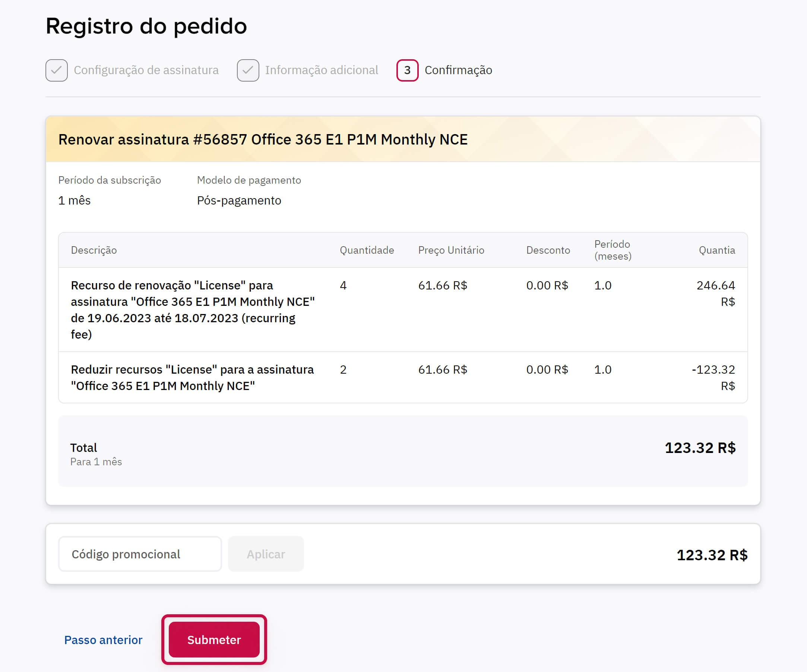Image resolution: width=807 pixels, height=672 pixels.
Task: Click the Renovar assinatura #56857 header
Action: point(263,139)
